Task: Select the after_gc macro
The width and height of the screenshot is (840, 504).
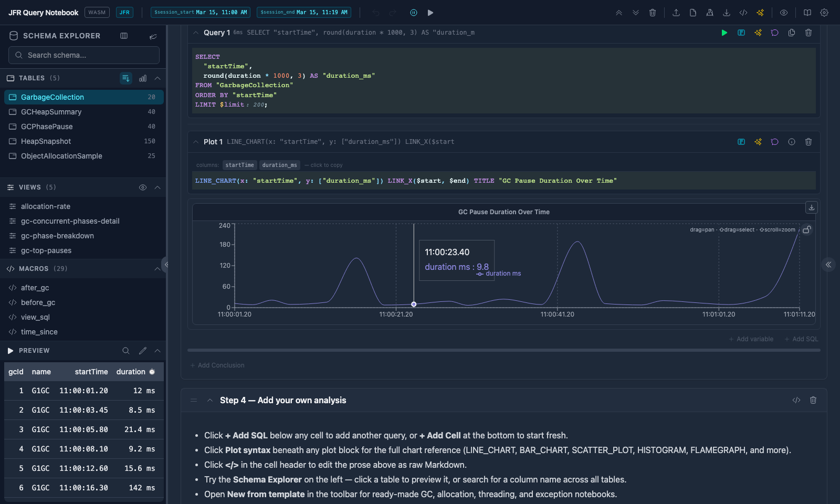Action: (x=84, y=288)
